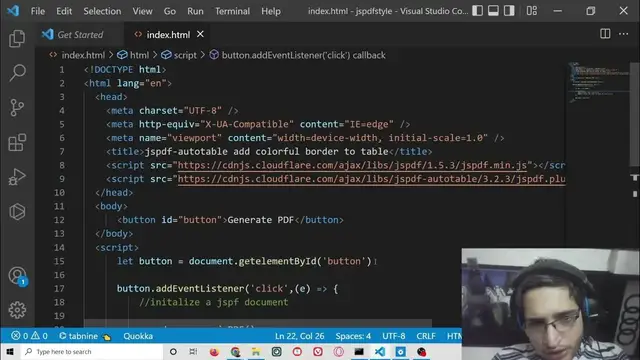
Task: Open Chrome from the taskbar
Action: (x=235, y=351)
